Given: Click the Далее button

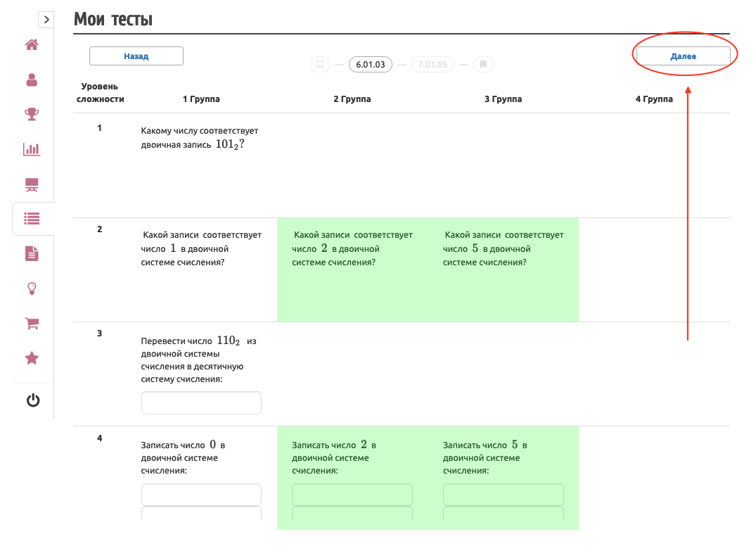Looking at the screenshot, I should (x=683, y=56).
